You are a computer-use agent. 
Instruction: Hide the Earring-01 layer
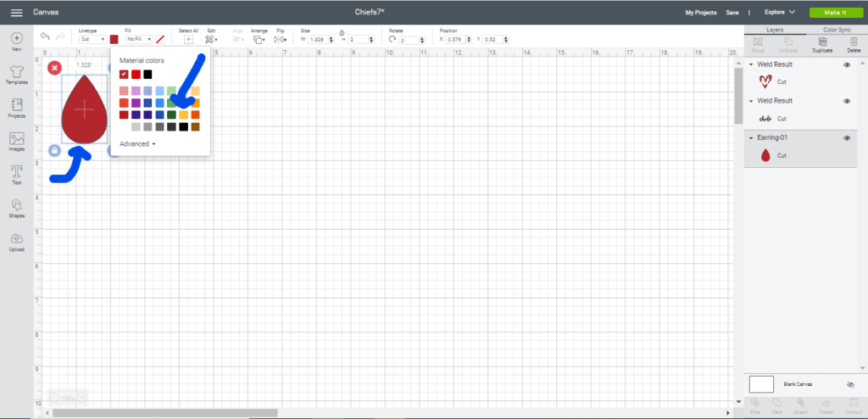click(x=847, y=138)
